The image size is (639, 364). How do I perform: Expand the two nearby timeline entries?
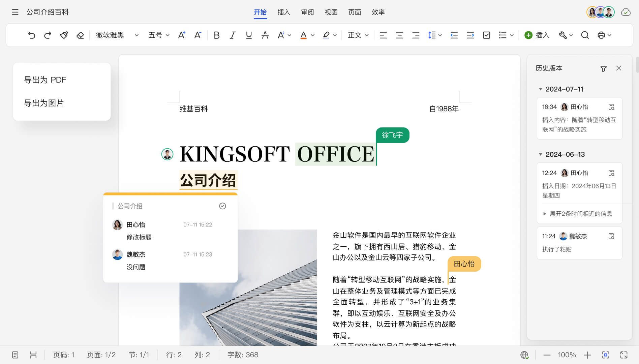(x=579, y=214)
